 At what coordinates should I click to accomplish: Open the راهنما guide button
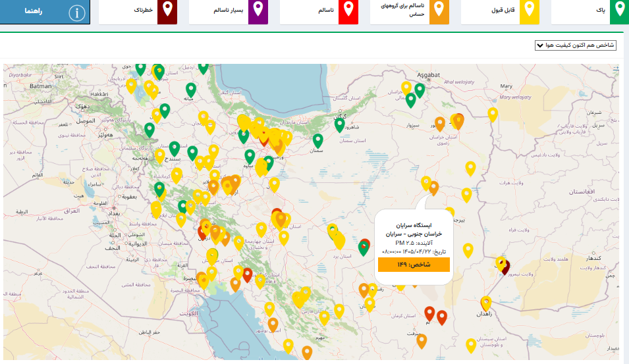[45, 12]
